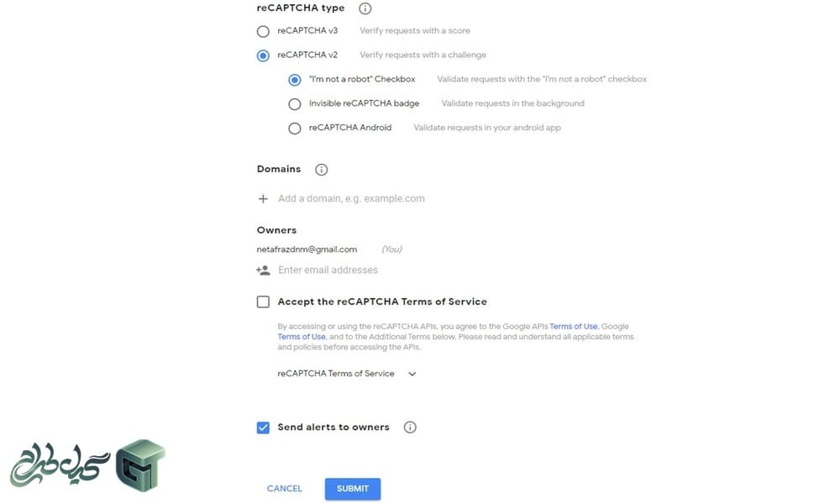Select the reCAPTCHA v3 radio button

point(263,32)
